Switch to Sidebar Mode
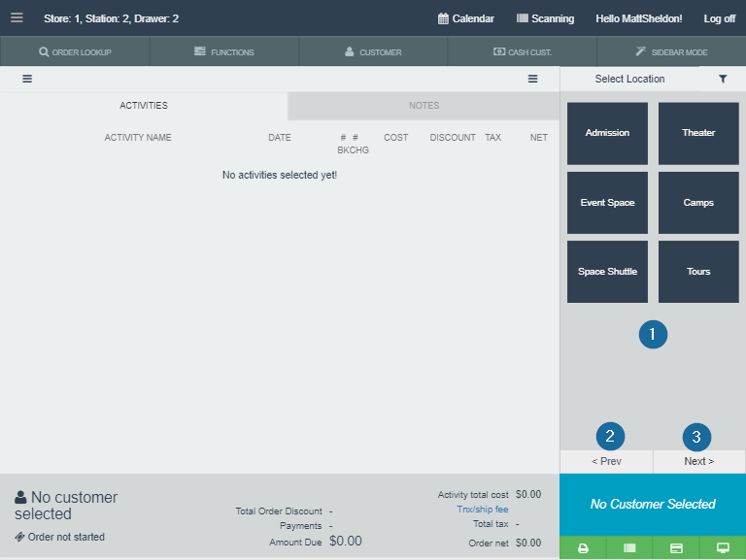This screenshot has width=746, height=560. (x=671, y=51)
